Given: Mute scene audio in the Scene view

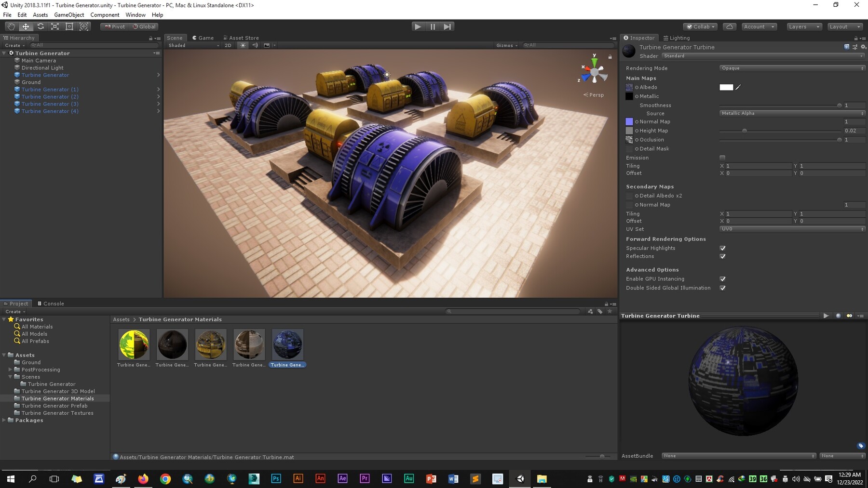Looking at the screenshot, I should (x=255, y=45).
